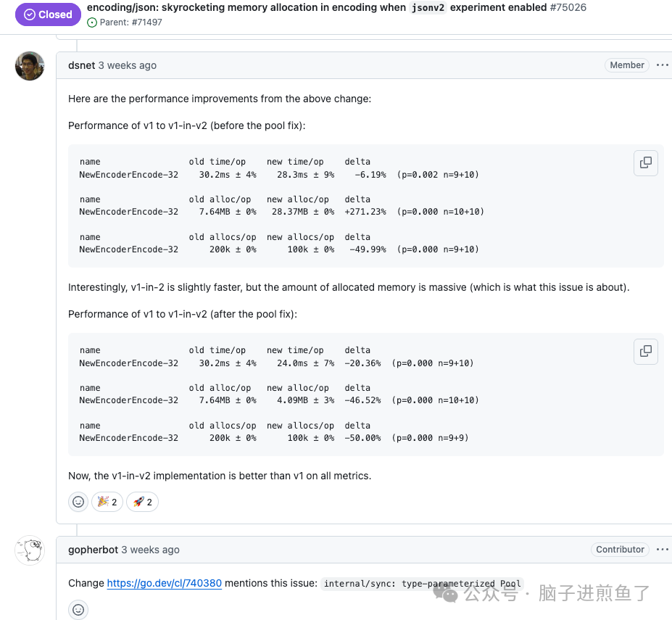The image size is (672, 620).
Task: Click dsnet's '3 weeks ago' timestamp
Action: click(x=128, y=65)
